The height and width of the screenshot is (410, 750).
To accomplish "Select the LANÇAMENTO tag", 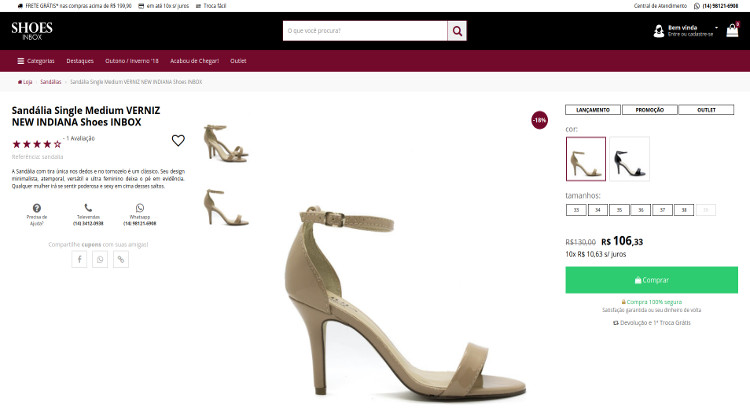I will (593, 110).
